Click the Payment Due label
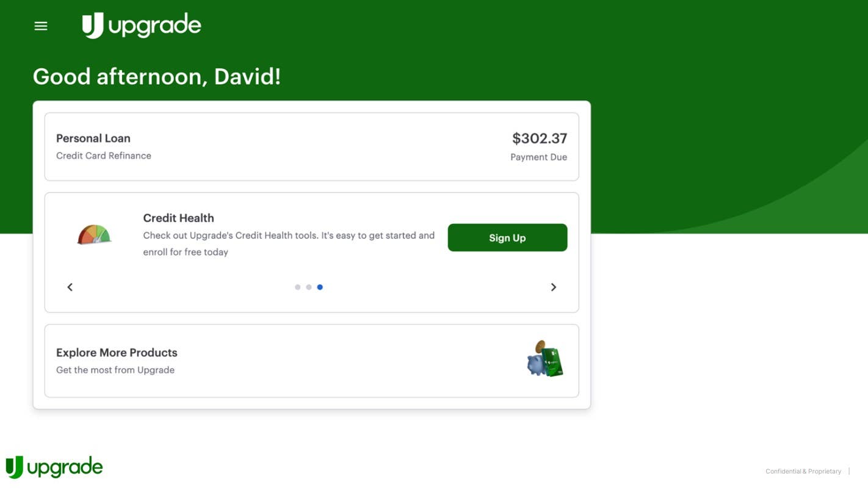Screen dimensions: 868x490 [x=538, y=157]
